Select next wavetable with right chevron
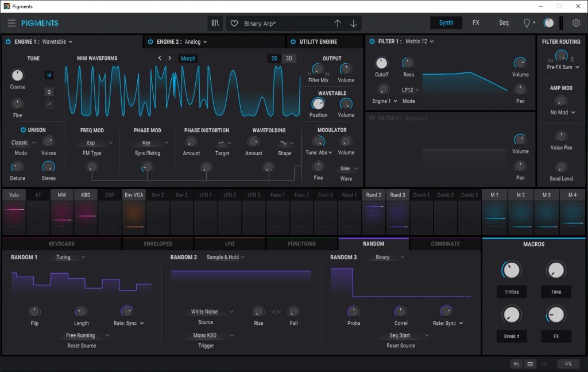 pos(169,58)
